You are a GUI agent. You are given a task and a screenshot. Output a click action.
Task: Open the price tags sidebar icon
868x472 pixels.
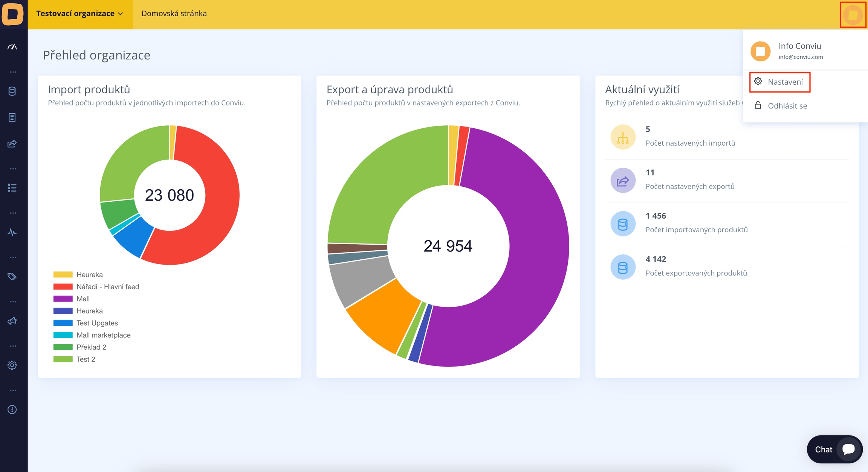pos(12,277)
